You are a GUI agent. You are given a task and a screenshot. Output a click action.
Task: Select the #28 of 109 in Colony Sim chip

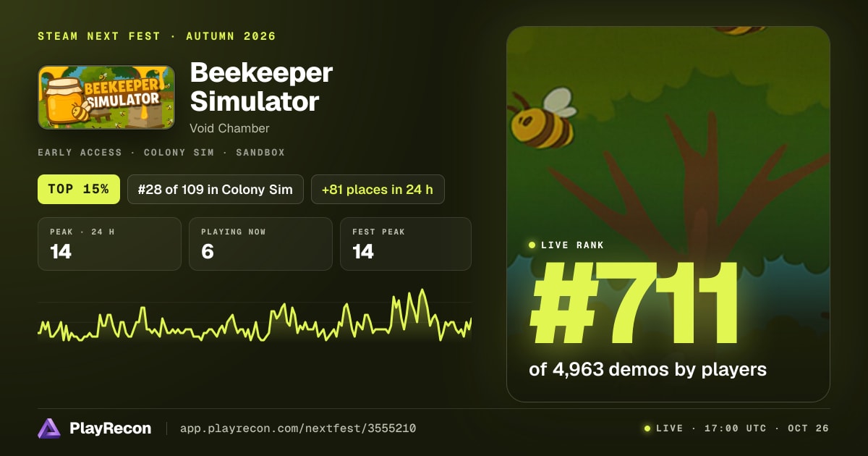216,190
